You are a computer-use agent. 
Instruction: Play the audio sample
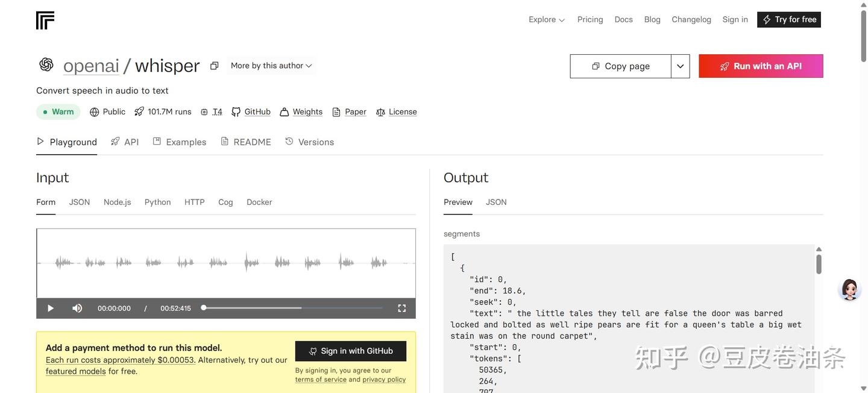click(51, 308)
